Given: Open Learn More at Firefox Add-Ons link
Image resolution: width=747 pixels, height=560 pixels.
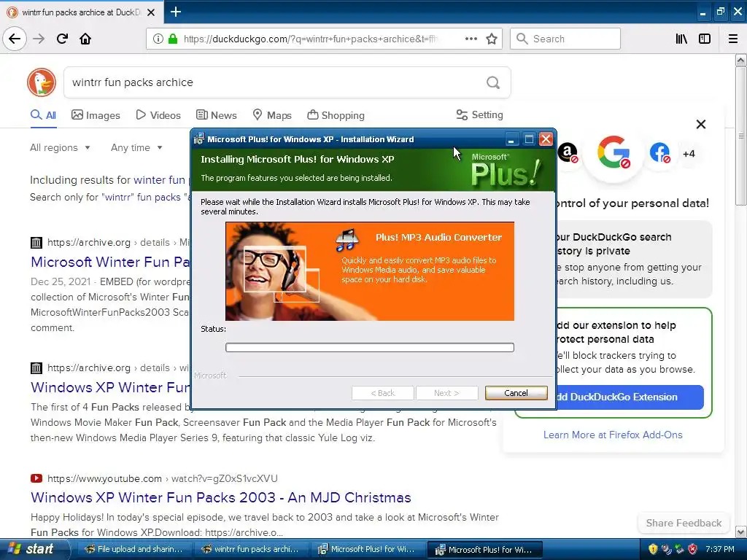Looking at the screenshot, I should tap(613, 435).
